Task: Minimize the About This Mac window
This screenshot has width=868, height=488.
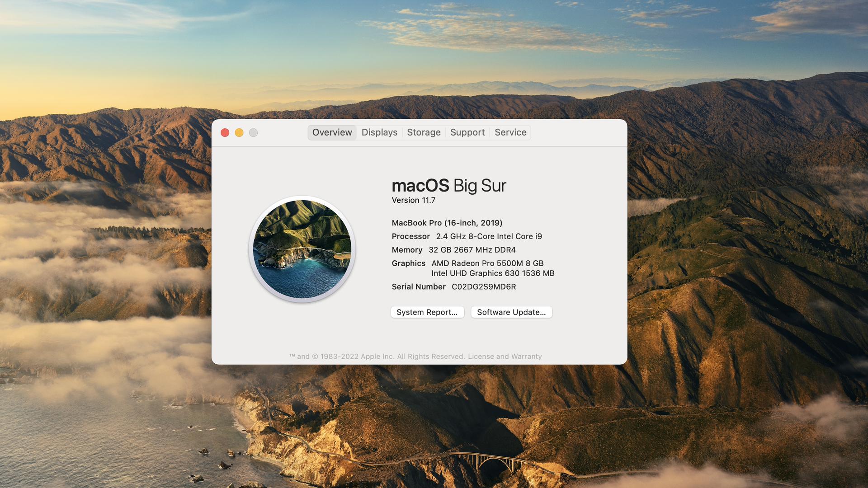Action: tap(239, 132)
